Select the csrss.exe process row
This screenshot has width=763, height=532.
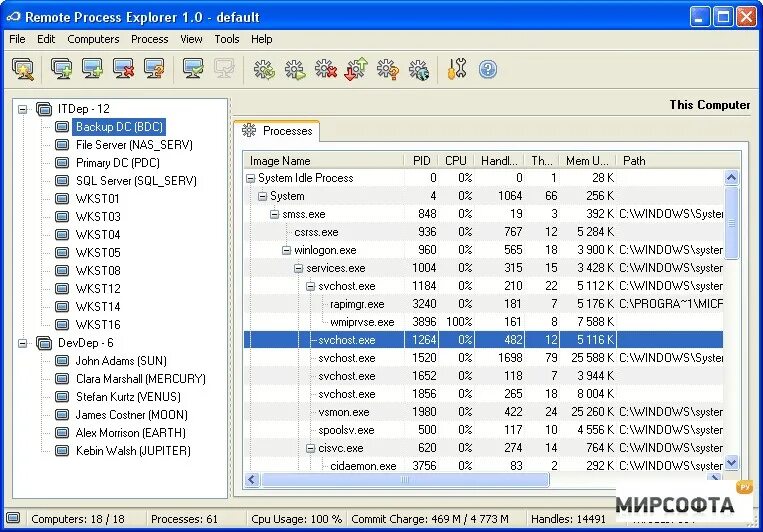483,232
